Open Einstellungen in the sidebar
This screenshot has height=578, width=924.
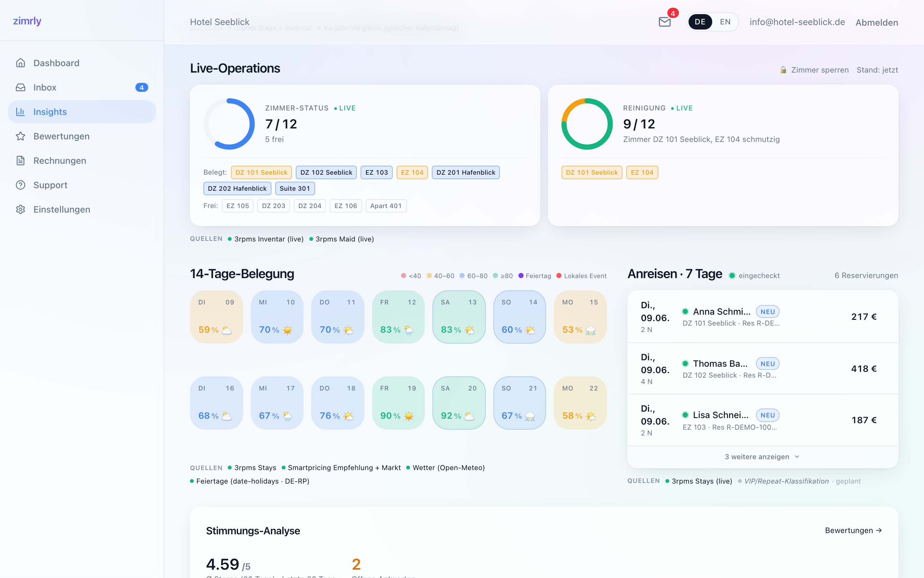[82, 209]
